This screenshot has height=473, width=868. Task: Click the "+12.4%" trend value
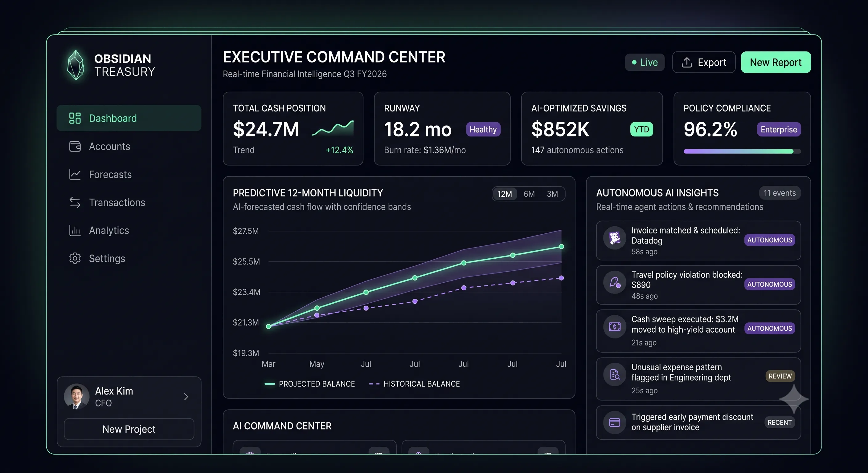(x=339, y=150)
